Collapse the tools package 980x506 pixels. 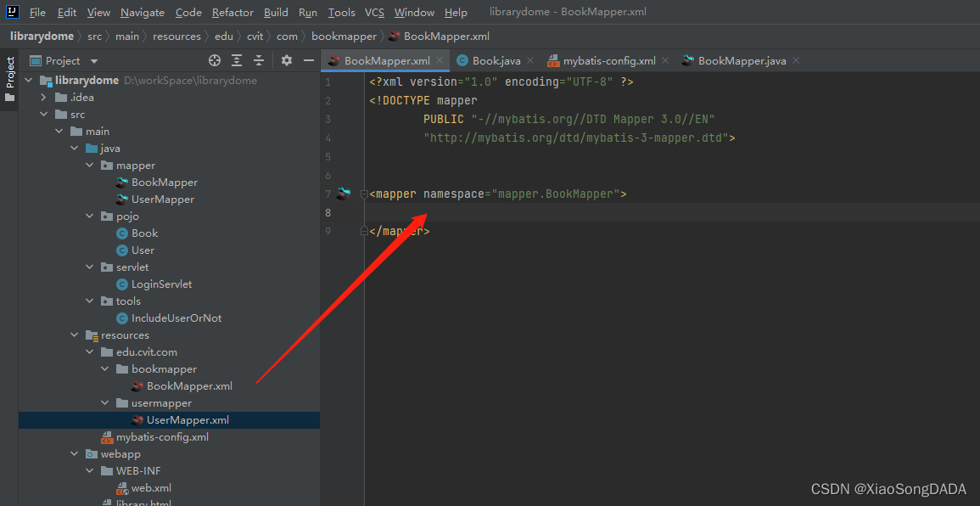pos(89,301)
